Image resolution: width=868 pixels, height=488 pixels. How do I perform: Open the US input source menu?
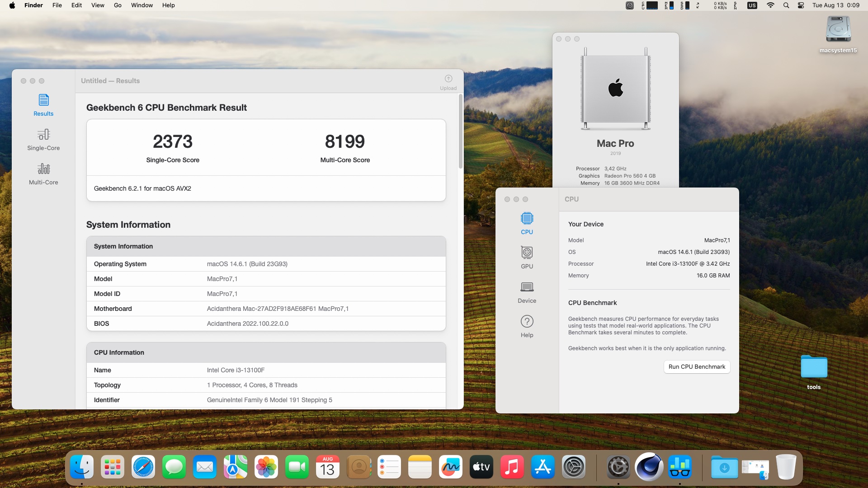tap(752, 5)
